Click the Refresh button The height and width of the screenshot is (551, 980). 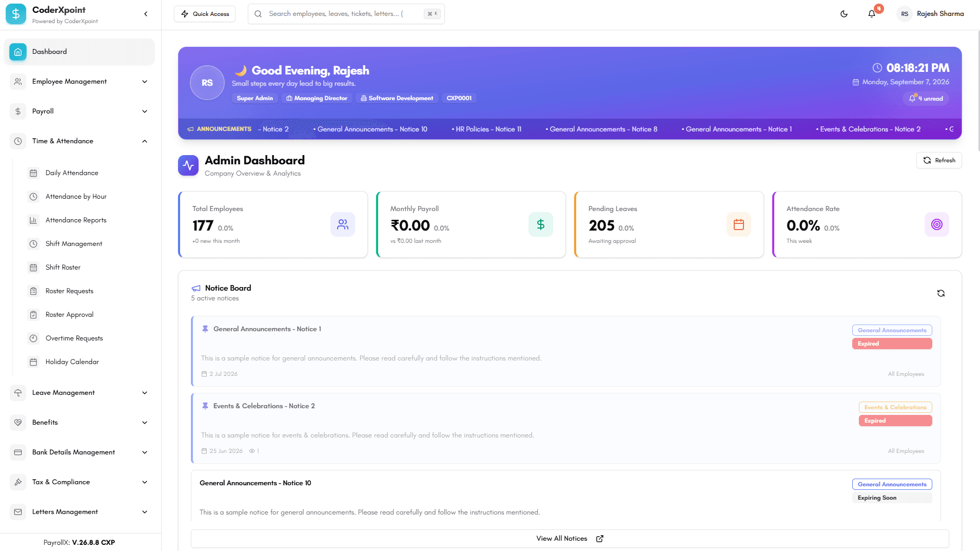tap(939, 160)
